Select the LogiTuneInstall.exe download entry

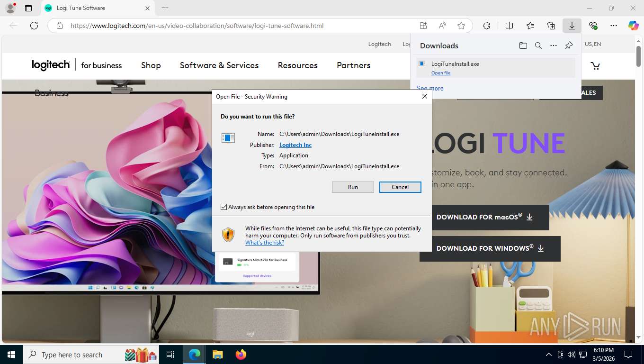pyautogui.click(x=496, y=68)
